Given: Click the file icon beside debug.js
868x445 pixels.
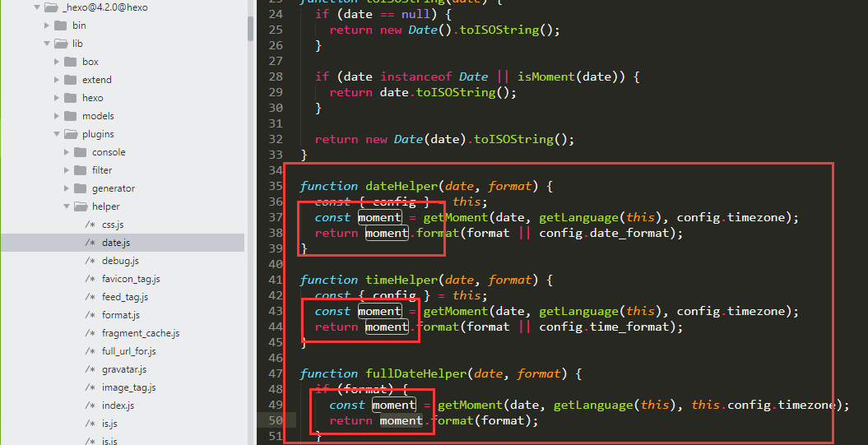Looking at the screenshot, I should point(91,261).
